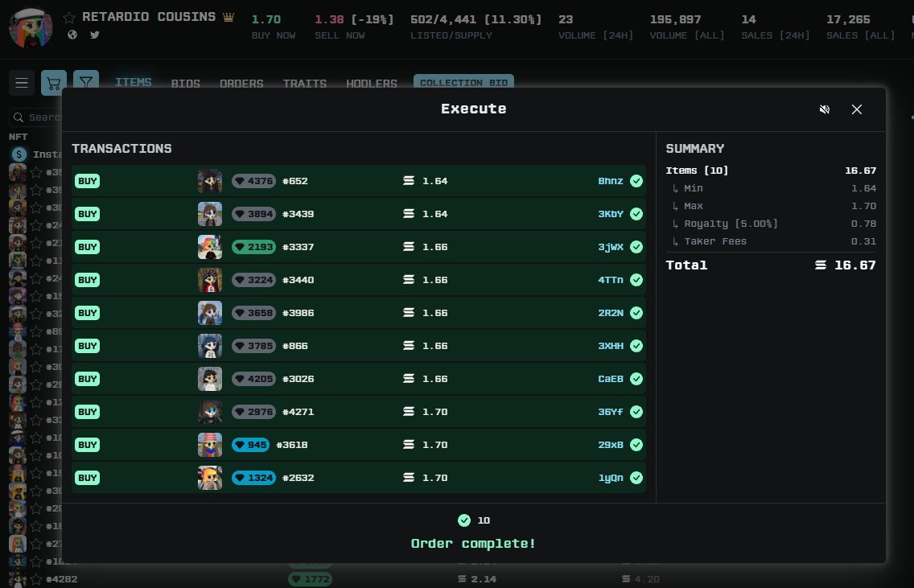914x588 pixels.
Task: Click the 1.70 Buy Now stat
Action: click(274, 27)
